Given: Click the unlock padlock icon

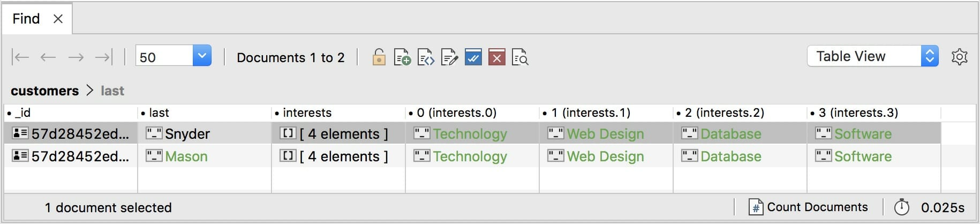Looking at the screenshot, I should (x=379, y=57).
